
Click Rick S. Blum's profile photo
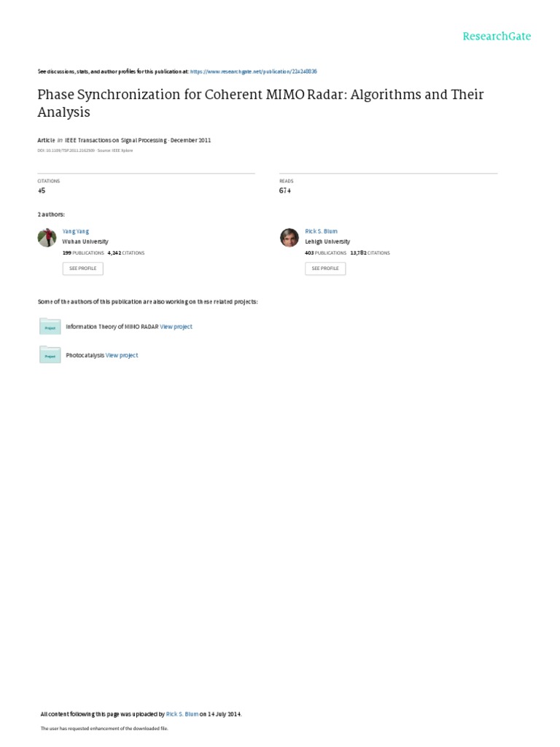click(x=289, y=237)
